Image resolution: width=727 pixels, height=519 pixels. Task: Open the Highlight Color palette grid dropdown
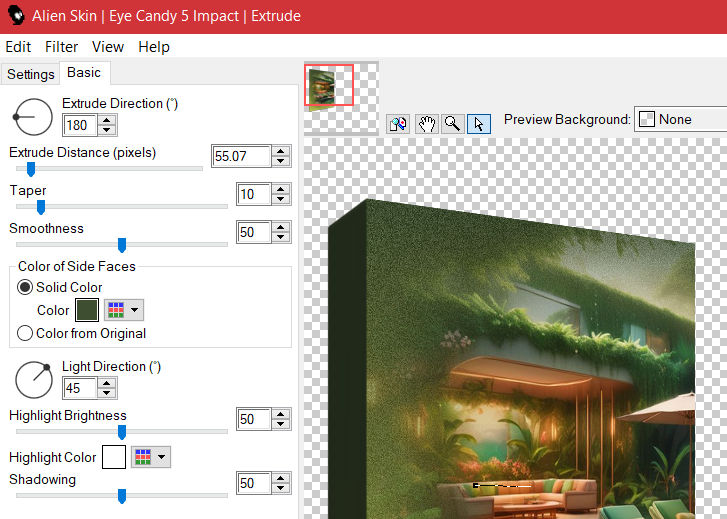click(151, 457)
